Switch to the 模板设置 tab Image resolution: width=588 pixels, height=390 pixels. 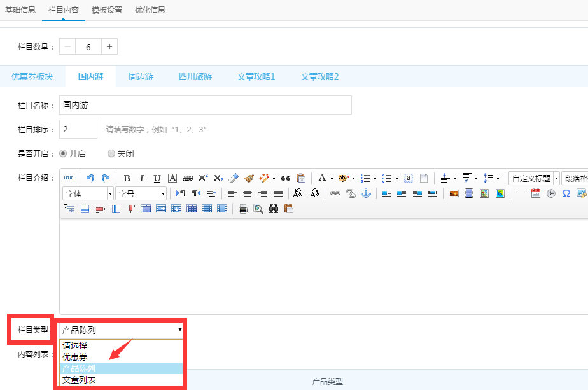[107, 10]
